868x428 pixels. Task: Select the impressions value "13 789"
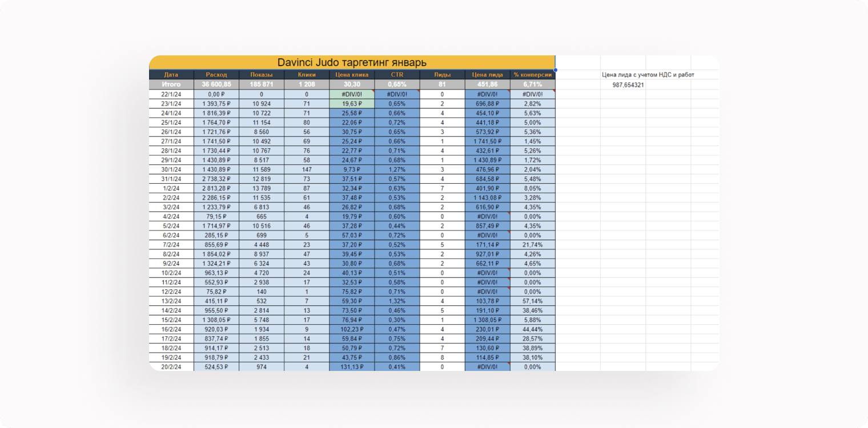point(262,188)
